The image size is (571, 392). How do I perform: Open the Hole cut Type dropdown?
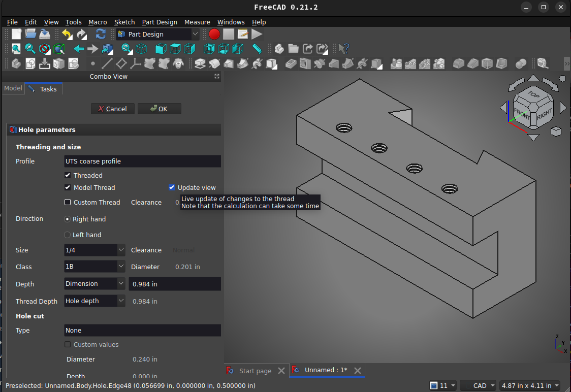point(142,331)
